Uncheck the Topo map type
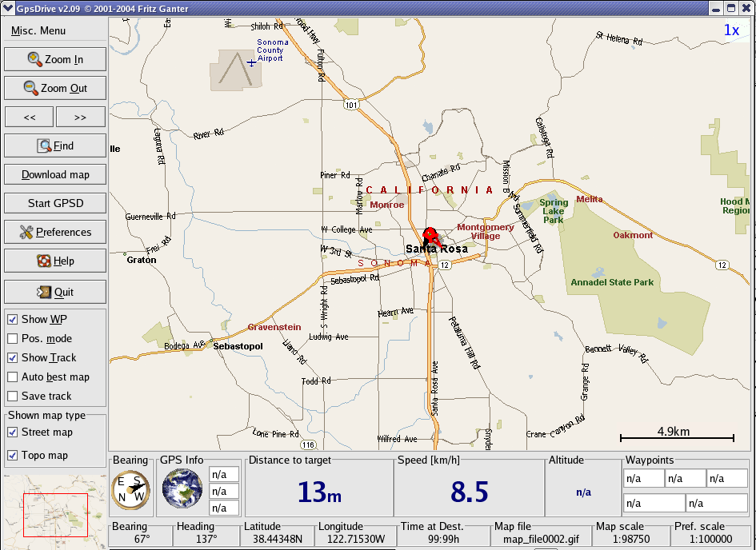The width and height of the screenshot is (756, 550). point(13,455)
